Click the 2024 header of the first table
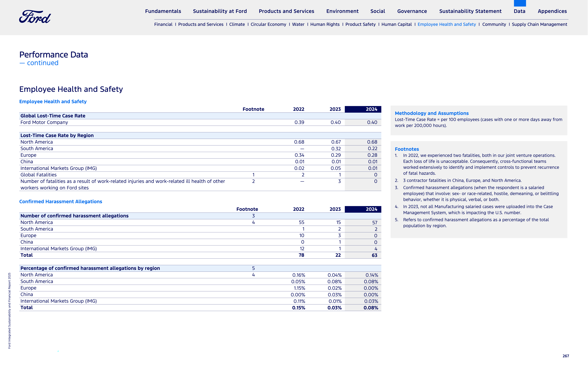588x368 pixels. pyautogui.click(x=363, y=109)
